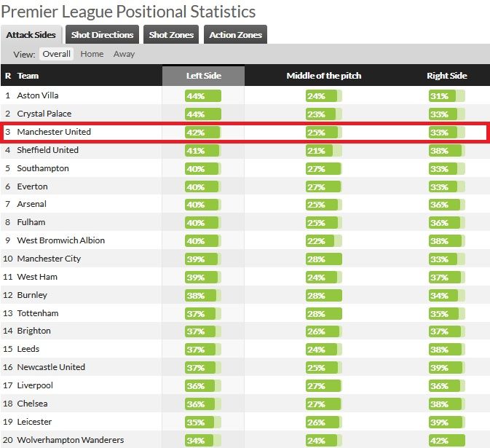Switch view to Away
The image size is (490, 448).
124,54
